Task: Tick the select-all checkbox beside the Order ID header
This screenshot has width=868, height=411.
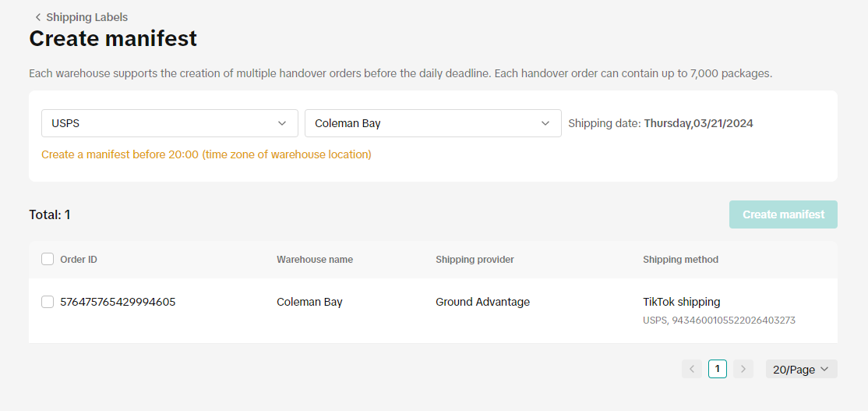Action: click(x=48, y=260)
